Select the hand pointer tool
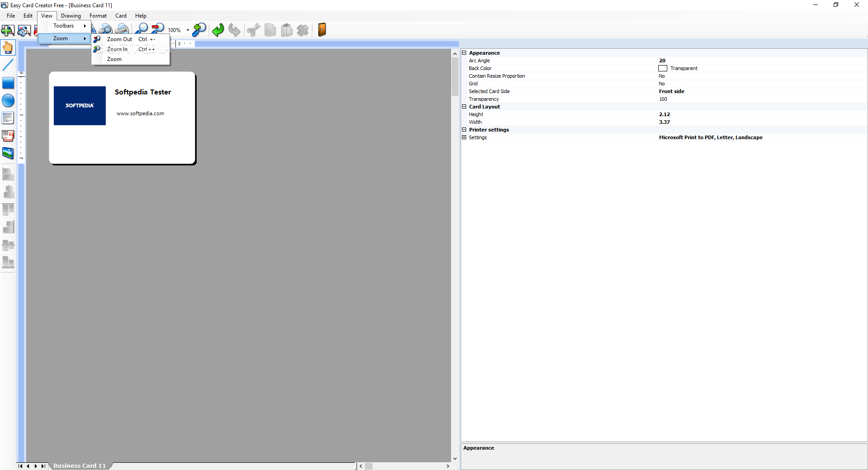Image resolution: width=868 pixels, height=470 pixels. coord(8,47)
